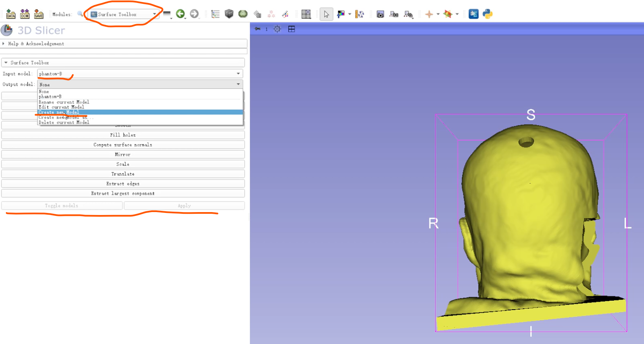This screenshot has width=644, height=344.
Task: Toggle the orange crosshair icon
Action: click(429, 14)
